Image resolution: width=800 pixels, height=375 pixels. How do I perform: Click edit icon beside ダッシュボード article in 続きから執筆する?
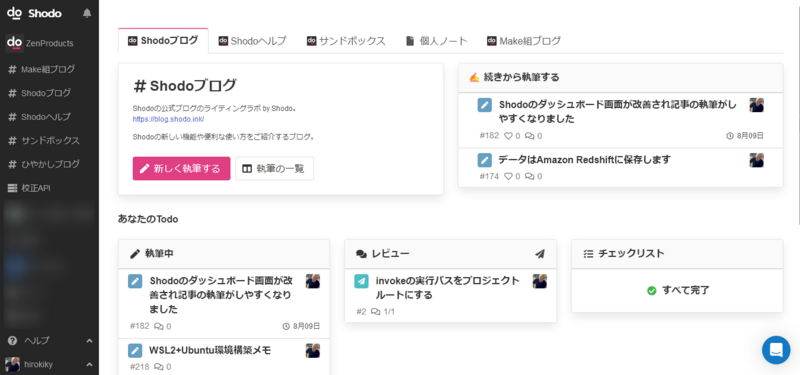pyautogui.click(x=485, y=105)
